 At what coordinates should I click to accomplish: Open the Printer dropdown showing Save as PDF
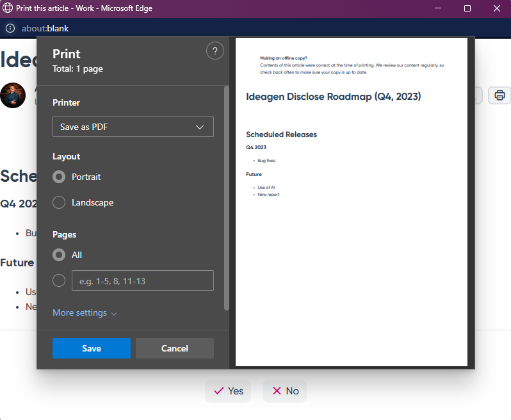point(133,127)
